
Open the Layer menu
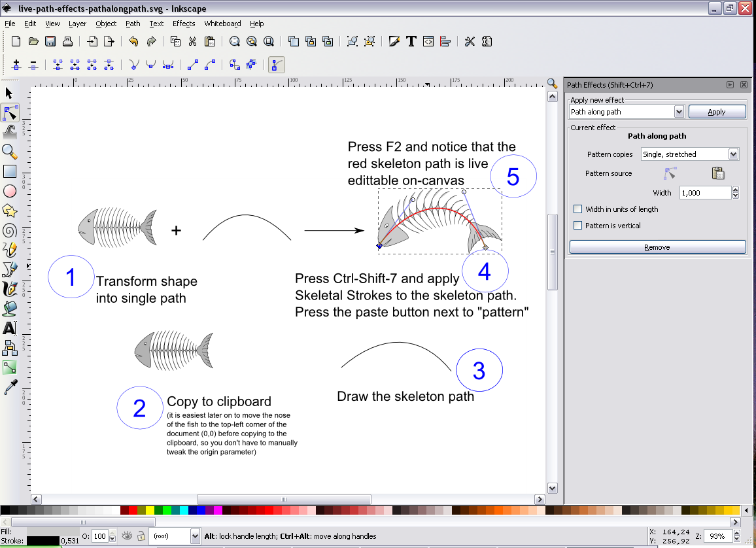(77, 24)
